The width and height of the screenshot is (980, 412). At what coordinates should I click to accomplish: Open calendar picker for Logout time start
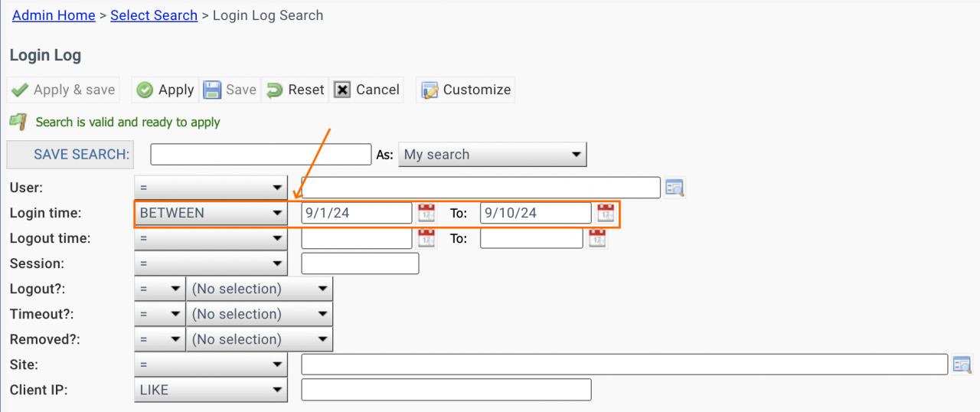click(x=426, y=238)
